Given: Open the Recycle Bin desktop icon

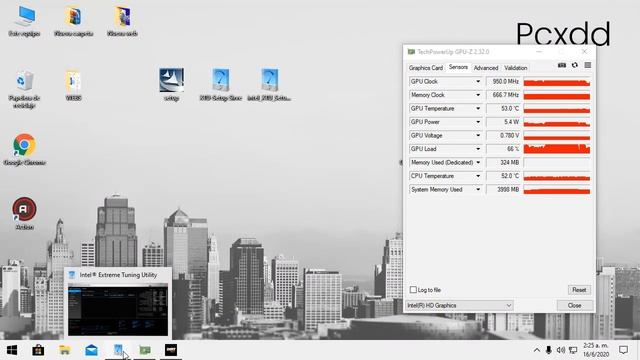Looking at the screenshot, I should coord(24,89).
